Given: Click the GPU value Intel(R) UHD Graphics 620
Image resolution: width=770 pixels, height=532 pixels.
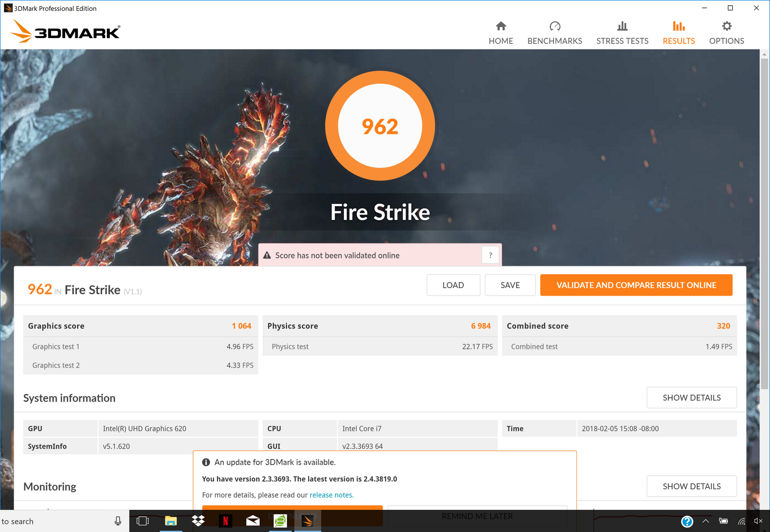Looking at the screenshot, I should click(x=145, y=429).
